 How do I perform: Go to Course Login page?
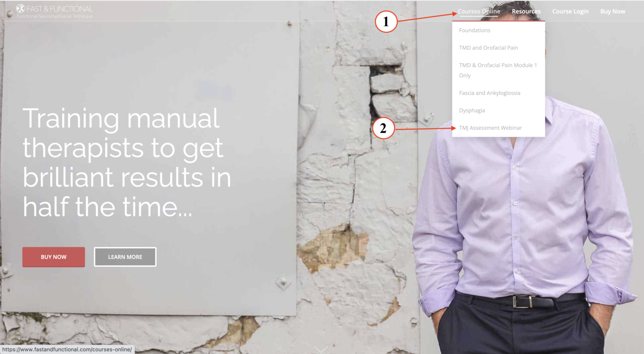point(570,11)
